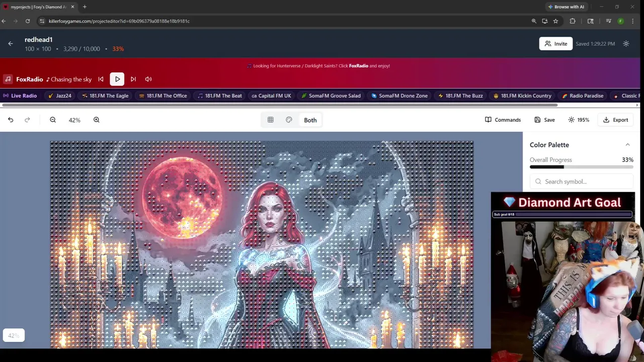
Task: Open FoxRadio music note icon
Action: tap(8, 79)
